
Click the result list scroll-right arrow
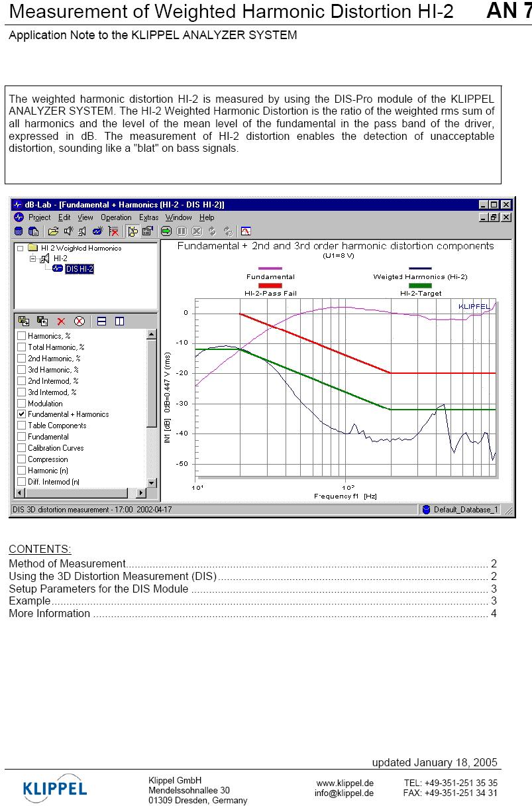coord(140,493)
